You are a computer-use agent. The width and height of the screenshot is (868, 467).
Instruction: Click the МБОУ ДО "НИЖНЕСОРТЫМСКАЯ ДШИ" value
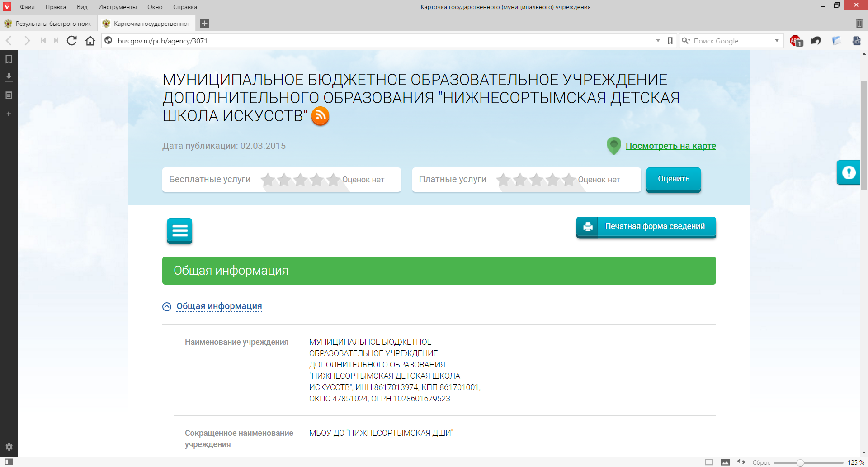click(381, 433)
